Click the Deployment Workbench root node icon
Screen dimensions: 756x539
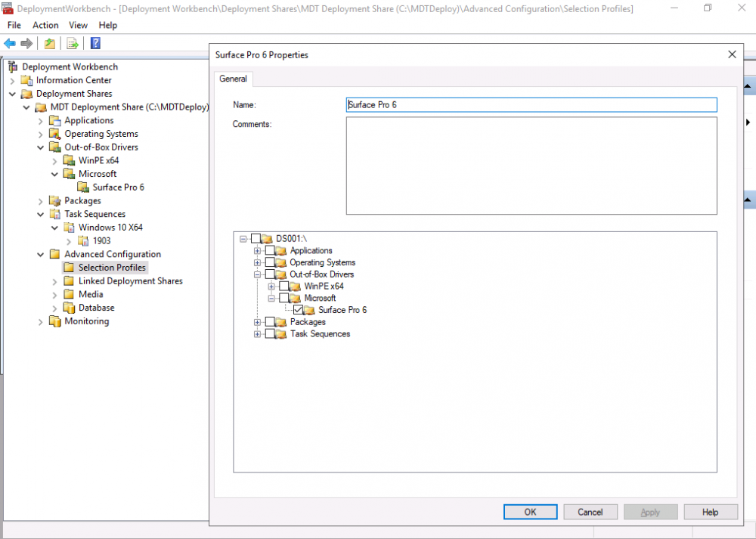point(13,67)
